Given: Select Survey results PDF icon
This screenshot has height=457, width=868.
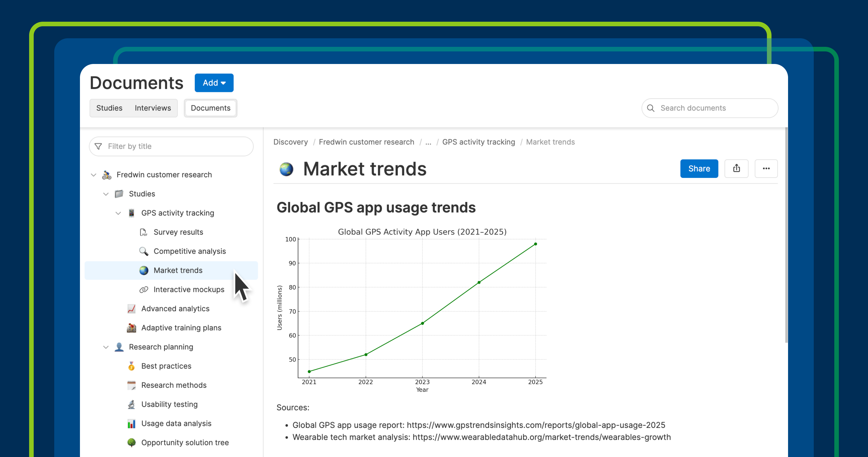Looking at the screenshot, I should (144, 232).
